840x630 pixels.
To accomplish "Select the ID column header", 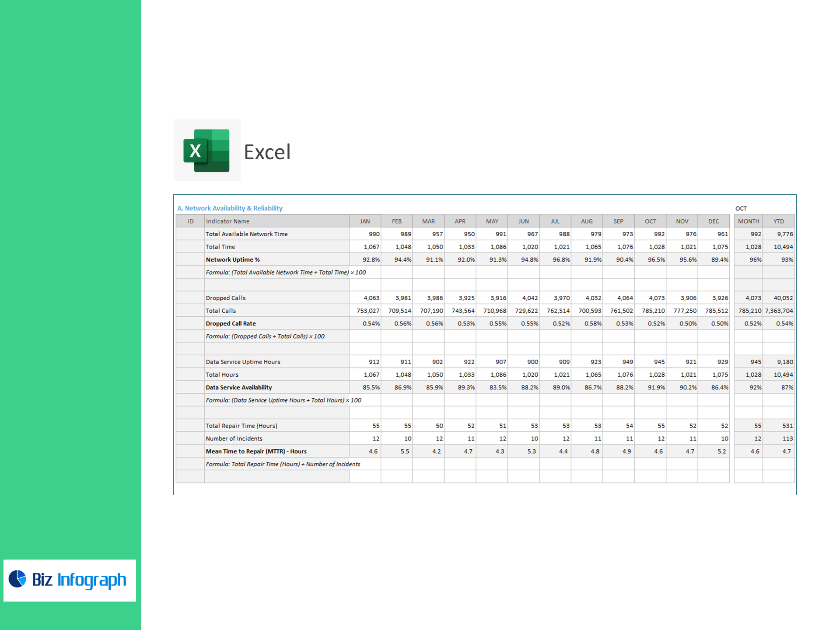I will (190, 221).
